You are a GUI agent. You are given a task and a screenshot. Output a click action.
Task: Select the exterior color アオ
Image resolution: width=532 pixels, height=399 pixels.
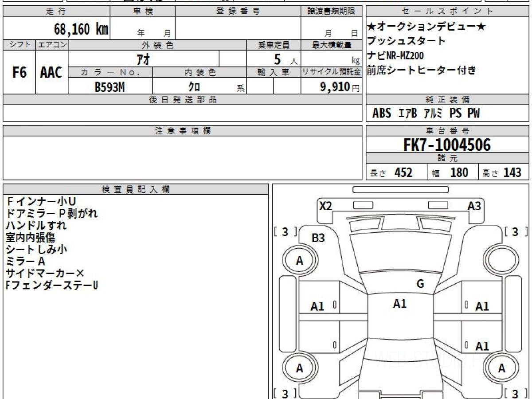(x=144, y=59)
